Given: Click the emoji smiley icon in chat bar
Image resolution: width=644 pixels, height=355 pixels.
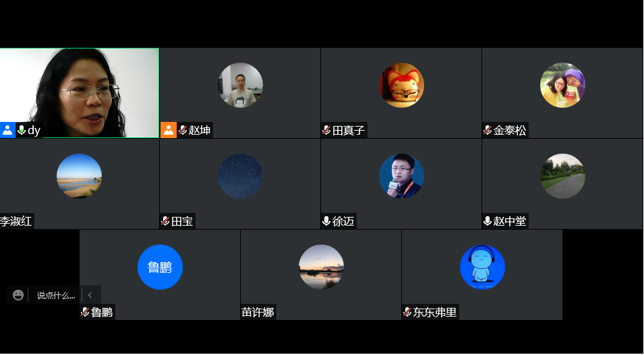Looking at the screenshot, I should [18, 295].
